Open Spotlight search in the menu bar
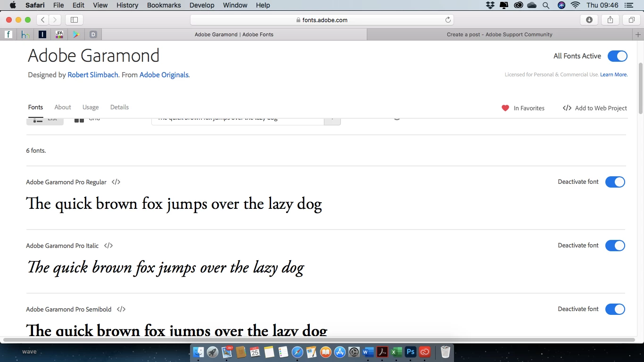 546,5
